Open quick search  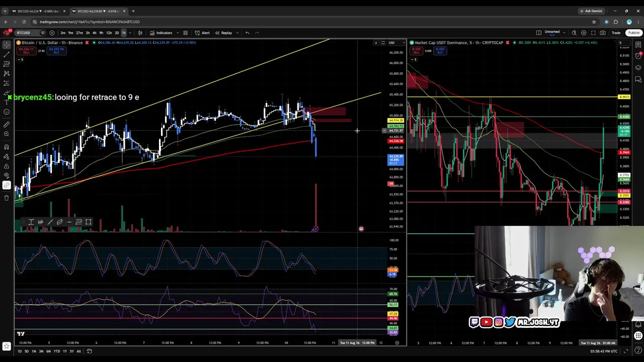[x=574, y=33]
